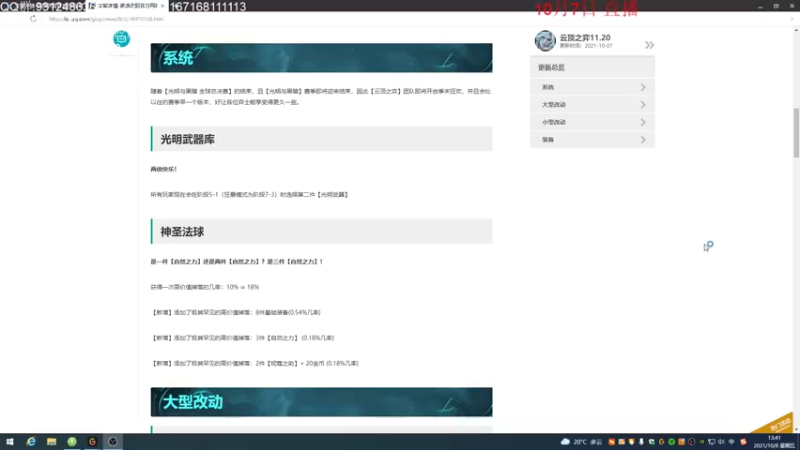Jump to 系统 in the sidebar

tap(592, 87)
